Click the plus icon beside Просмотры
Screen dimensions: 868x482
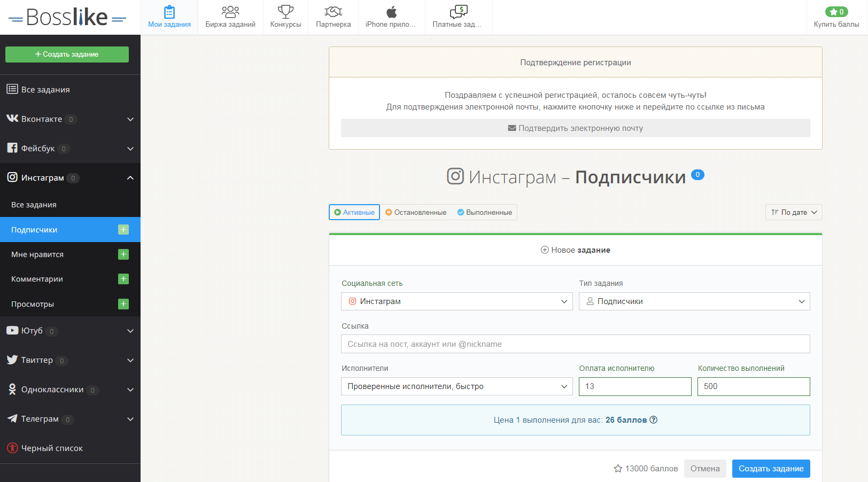(x=123, y=304)
